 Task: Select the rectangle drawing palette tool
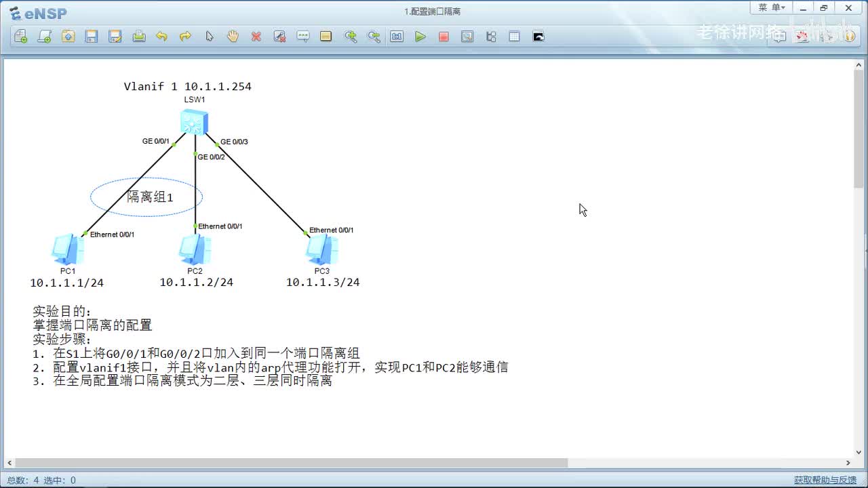pos(326,37)
